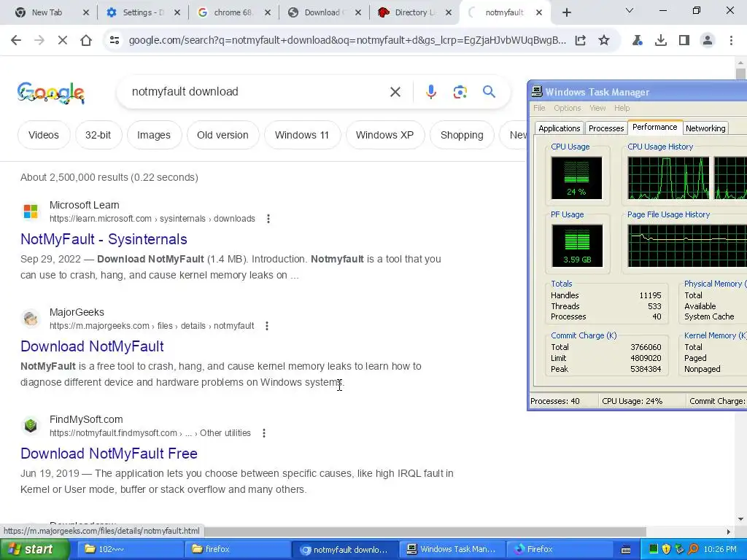747x560 pixels.
Task: Apply the Old version filter chip
Action: [x=223, y=135]
